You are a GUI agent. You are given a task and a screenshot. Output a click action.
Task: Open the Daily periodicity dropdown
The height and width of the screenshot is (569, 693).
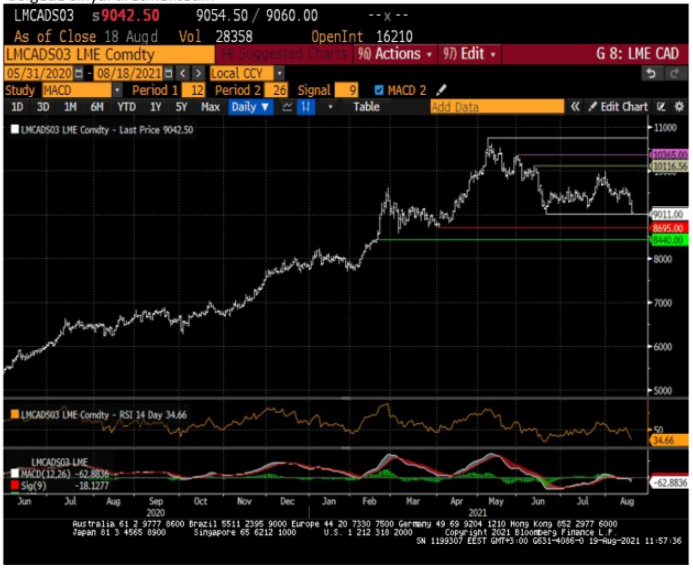click(251, 107)
